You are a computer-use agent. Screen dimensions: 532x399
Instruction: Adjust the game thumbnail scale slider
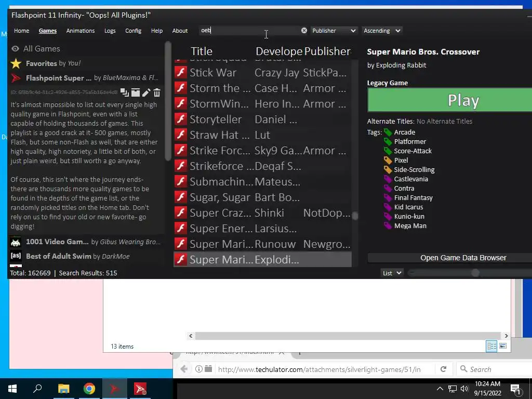pyautogui.click(x=475, y=273)
